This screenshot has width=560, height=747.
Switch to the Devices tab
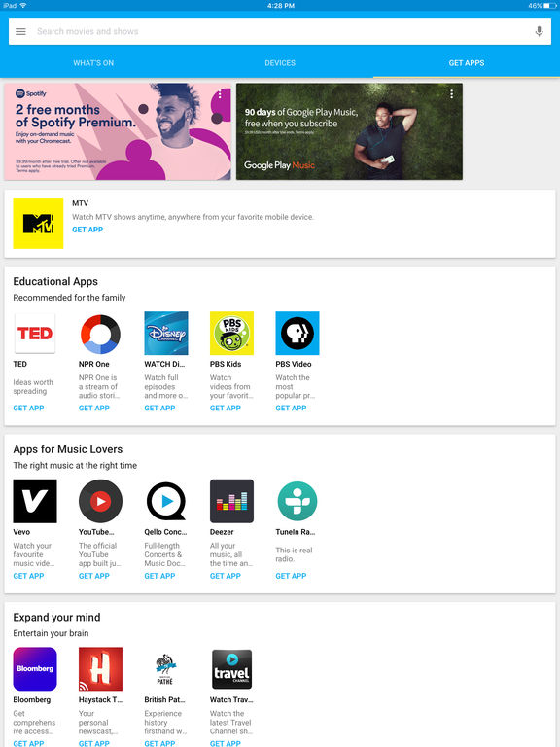point(280,63)
